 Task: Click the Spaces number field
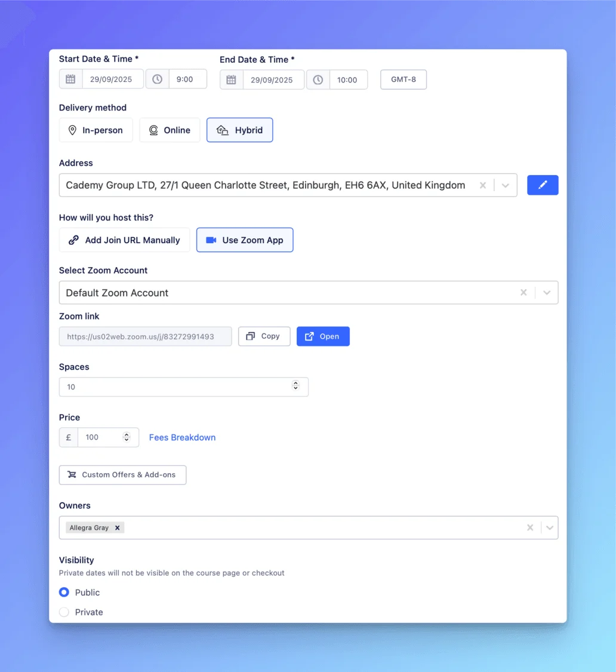183,387
